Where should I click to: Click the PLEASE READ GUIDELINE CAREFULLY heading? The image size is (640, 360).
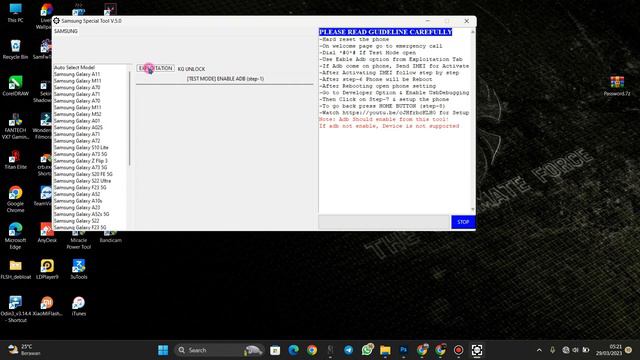click(385, 32)
